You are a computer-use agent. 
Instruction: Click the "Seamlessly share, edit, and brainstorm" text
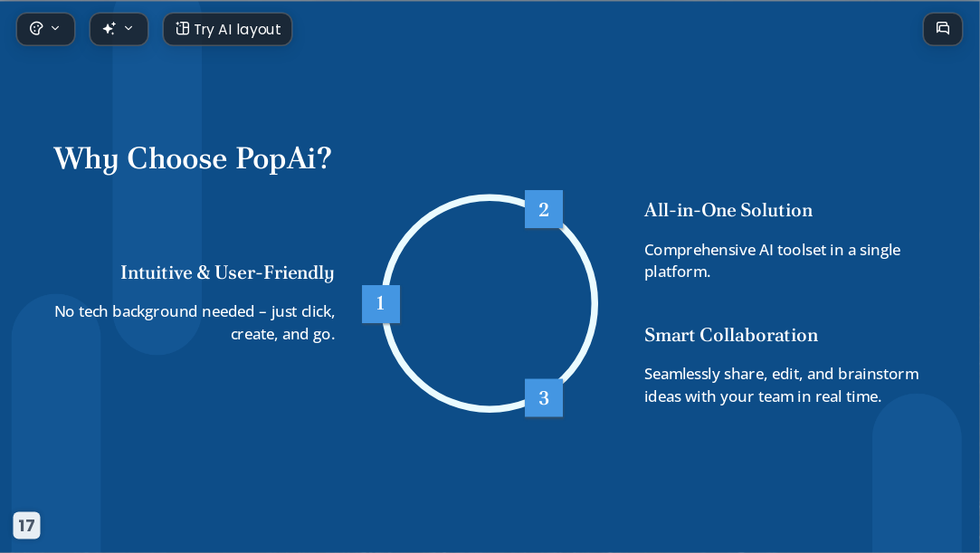tap(781, 385)
